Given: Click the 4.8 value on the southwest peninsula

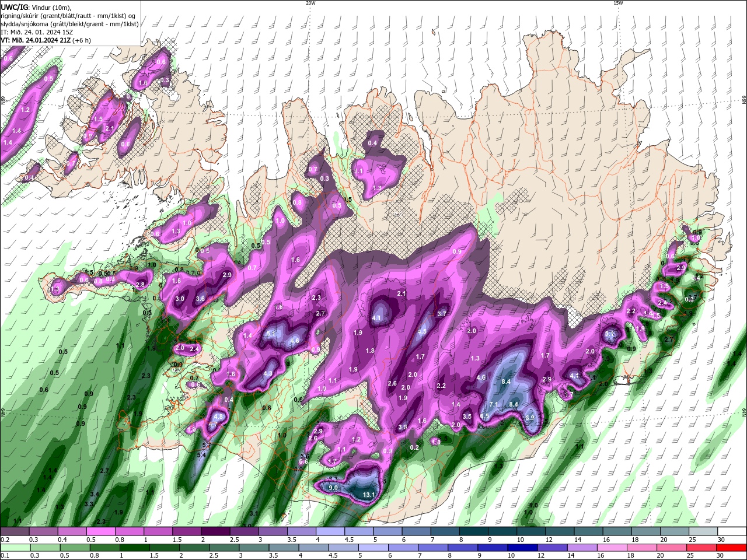Looking at the screenshot, I should (x=219, y=417).
